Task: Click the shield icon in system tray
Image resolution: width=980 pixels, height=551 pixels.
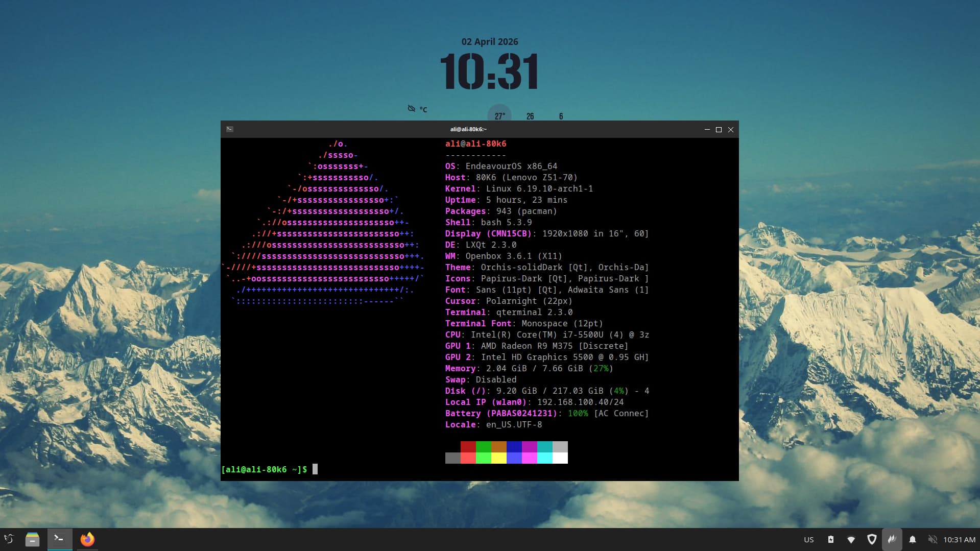Action: tap(872, 539)
